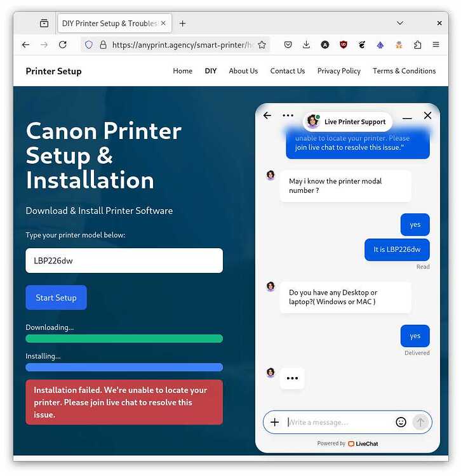The height and width of the screenshot is (476, 461).
Task: Open the emoji picker in chat
Action: (401, 422)
